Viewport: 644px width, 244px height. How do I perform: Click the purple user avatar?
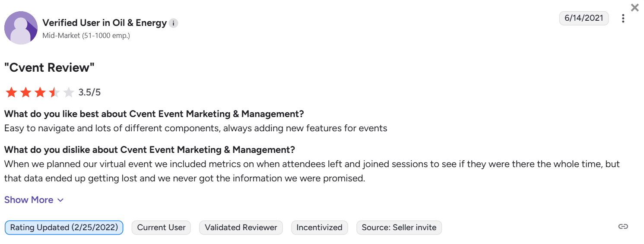point(21,28)
